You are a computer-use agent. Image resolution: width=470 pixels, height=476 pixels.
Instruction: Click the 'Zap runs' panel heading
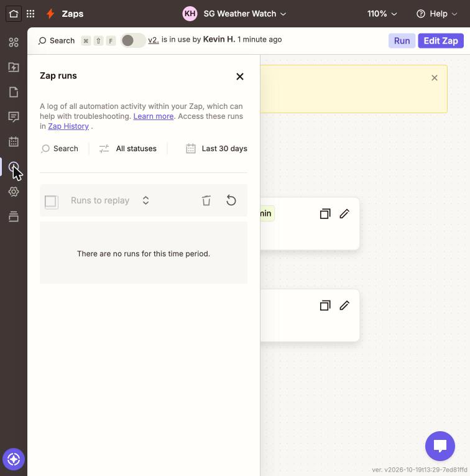tap(58, 76)
